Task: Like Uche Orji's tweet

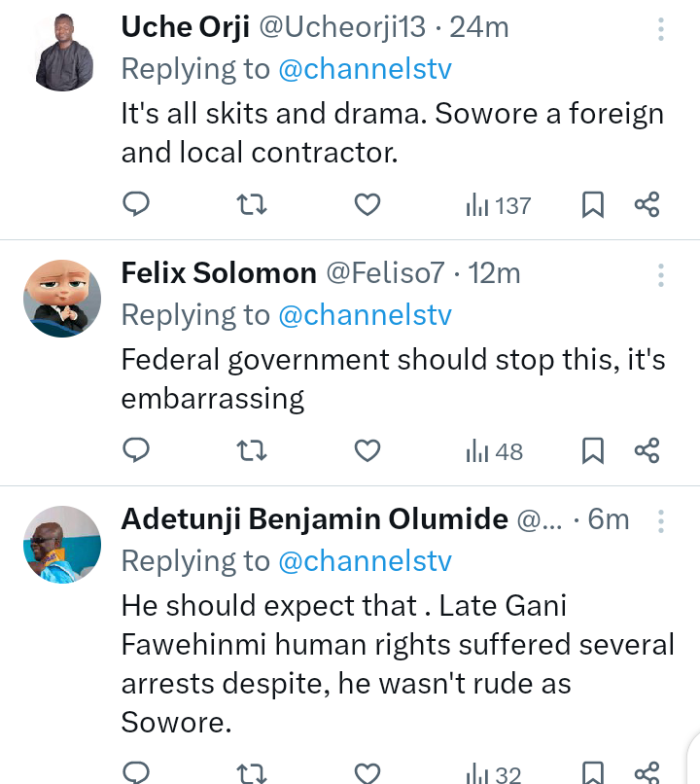Action: coord(367,204)
